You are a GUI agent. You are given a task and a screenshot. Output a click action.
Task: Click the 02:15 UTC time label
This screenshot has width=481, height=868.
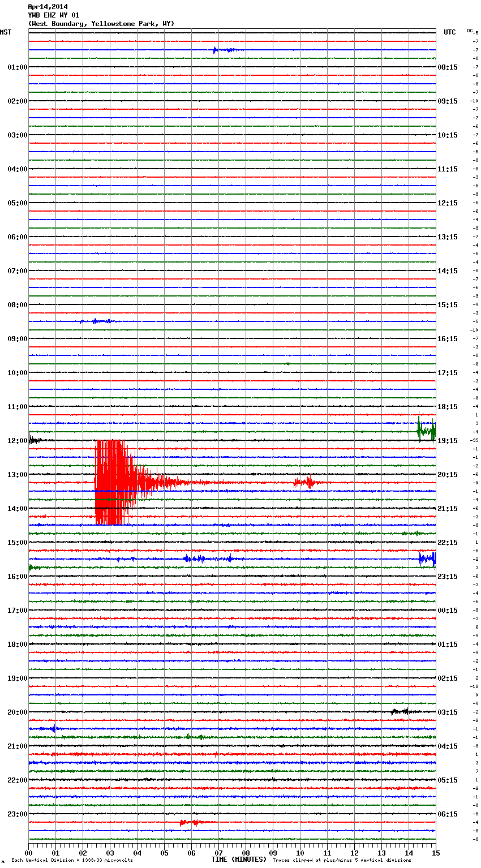click(448, 678)
